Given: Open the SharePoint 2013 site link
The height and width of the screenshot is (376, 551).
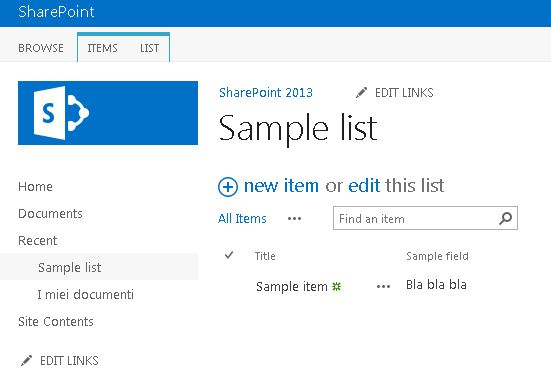Looking at the screenshot, I should (x=266, y=92).
